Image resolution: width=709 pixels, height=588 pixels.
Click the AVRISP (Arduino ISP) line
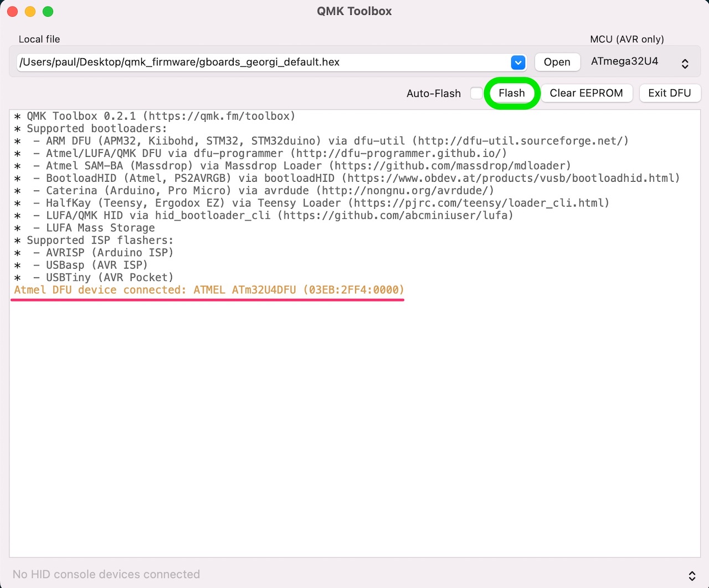94,252
